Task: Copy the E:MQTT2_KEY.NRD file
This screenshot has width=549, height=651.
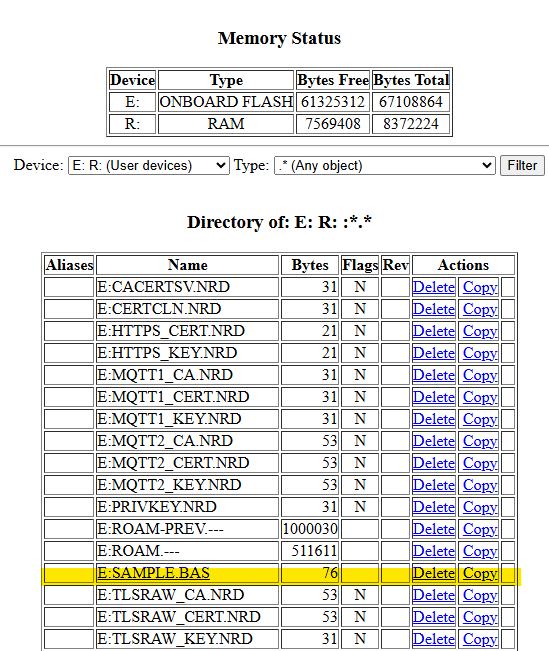Action: [x=480, y=485]
